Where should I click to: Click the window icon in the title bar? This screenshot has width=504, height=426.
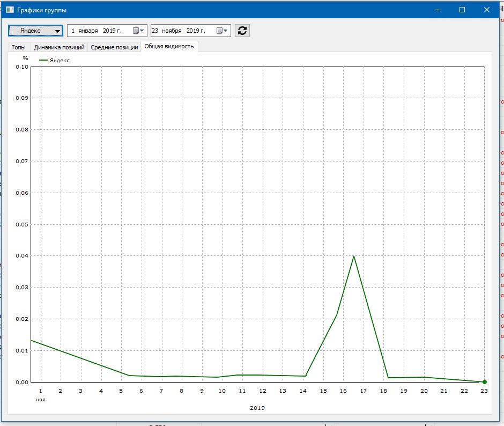pyautogui.click(x=9, y=10)
